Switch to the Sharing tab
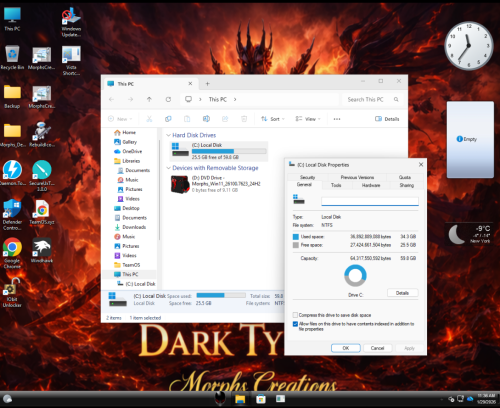The height and width of the screenshot is (408, 500). coord(407,185)
